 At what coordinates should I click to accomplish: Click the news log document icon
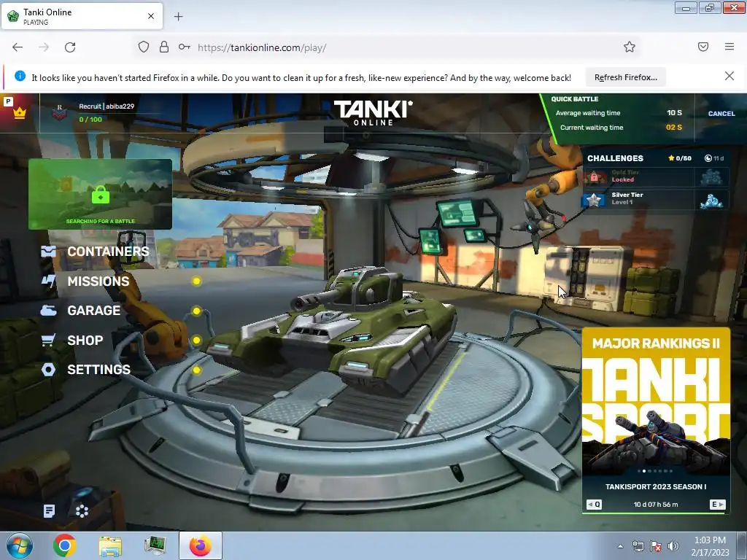click(49, 511)
